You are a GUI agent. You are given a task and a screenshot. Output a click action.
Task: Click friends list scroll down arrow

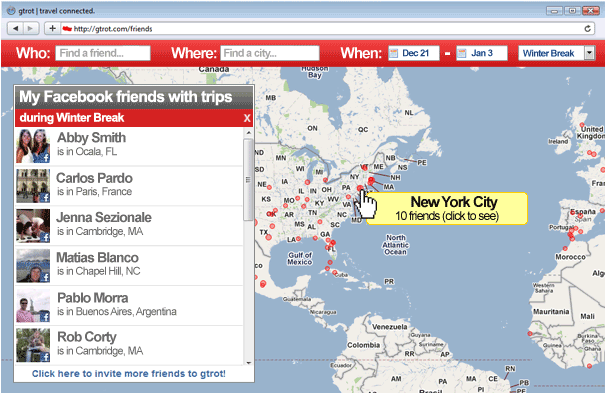(249, 363)
